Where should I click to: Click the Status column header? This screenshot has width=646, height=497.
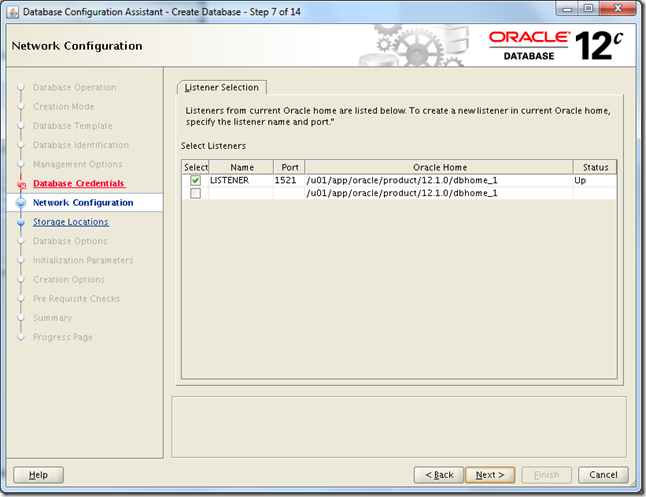tap(595, 167)
